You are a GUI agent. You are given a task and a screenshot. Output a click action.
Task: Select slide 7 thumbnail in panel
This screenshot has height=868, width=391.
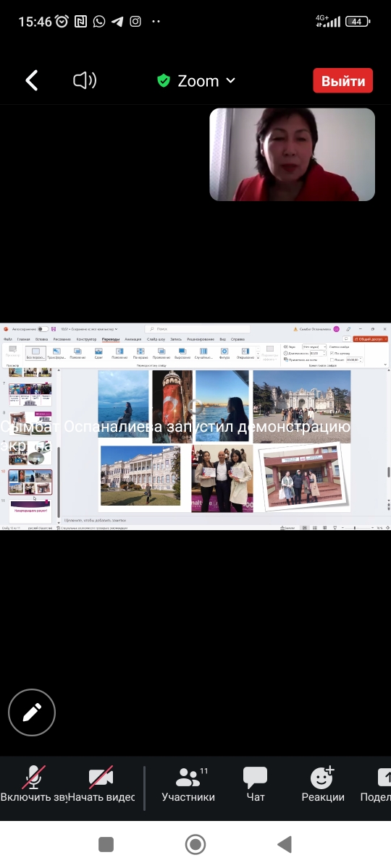(30, 394)
